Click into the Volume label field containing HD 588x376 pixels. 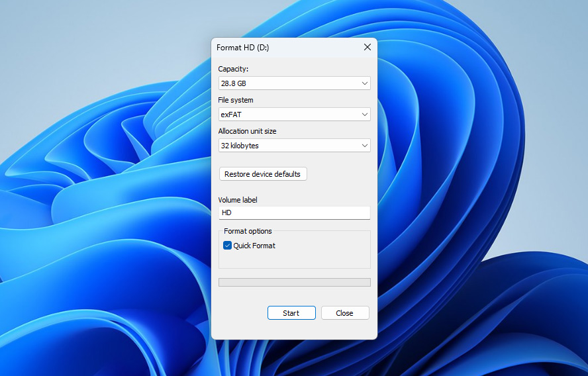pos(295,212)
